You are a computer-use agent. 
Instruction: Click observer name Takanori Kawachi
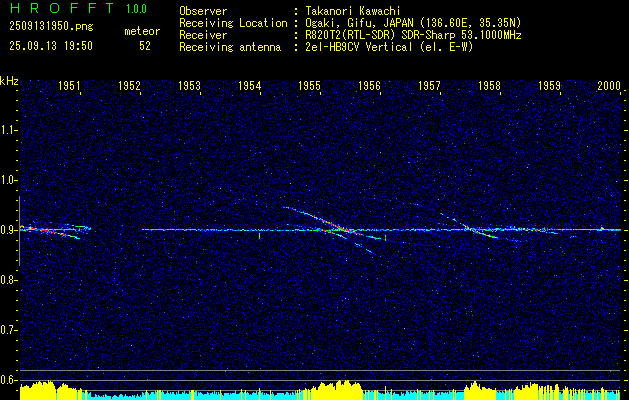click(353, 11)
